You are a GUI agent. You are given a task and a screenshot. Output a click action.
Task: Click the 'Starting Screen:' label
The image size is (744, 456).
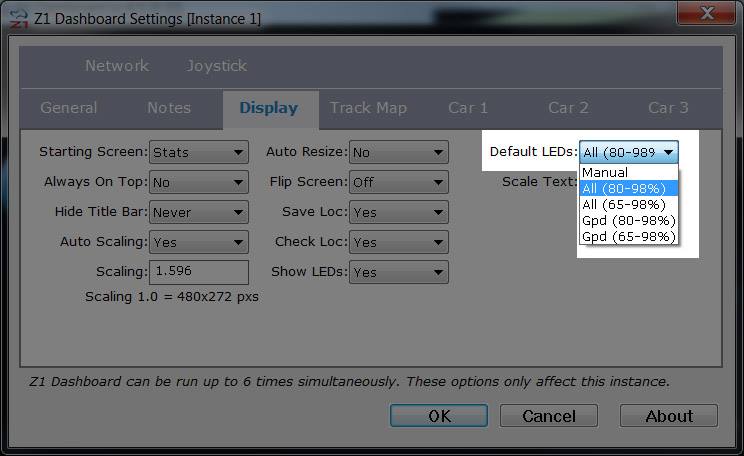[93, 152]
